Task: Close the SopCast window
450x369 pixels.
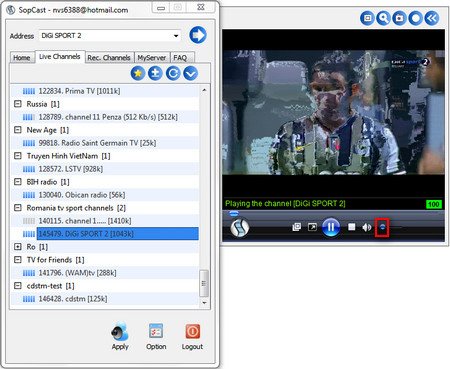Action: click(x=201, y=7)
